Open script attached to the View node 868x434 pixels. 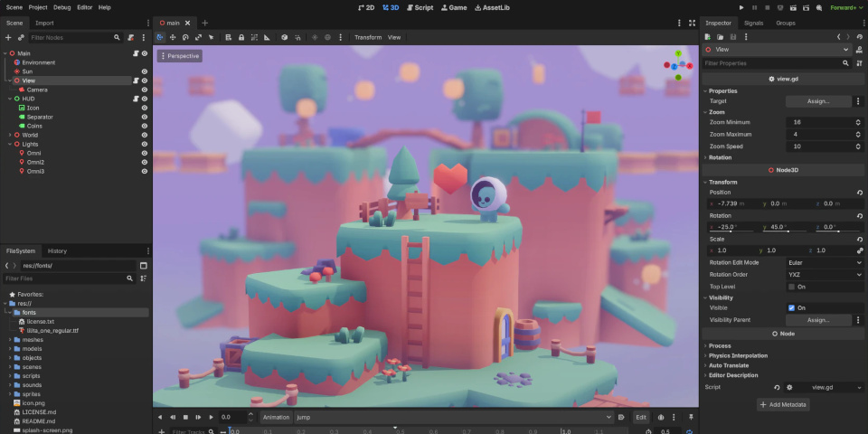point(136,80)
